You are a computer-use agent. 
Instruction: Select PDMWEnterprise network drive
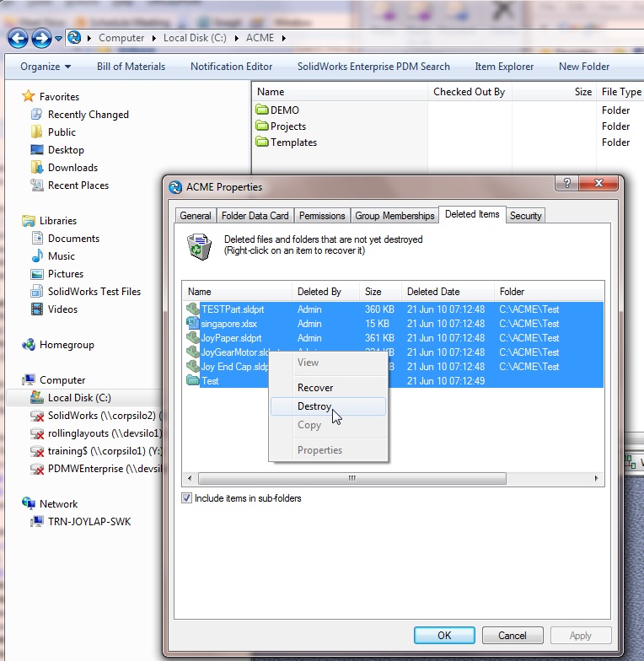(x=105, y=469)
